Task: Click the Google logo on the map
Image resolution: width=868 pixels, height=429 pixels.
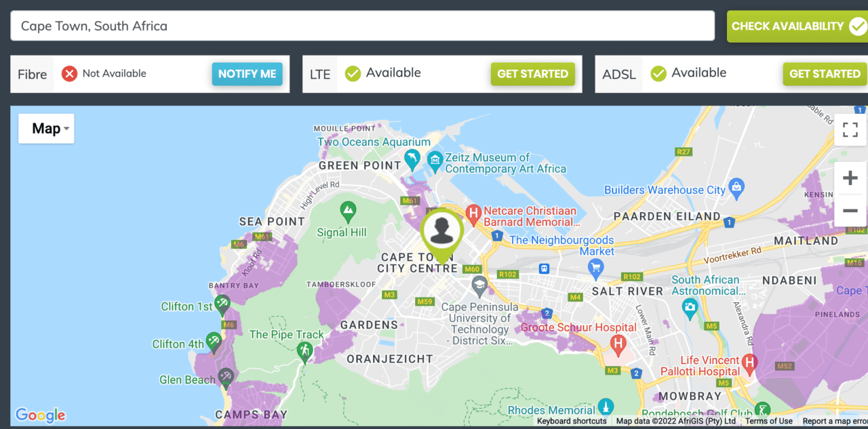Action: pos(39,415)
